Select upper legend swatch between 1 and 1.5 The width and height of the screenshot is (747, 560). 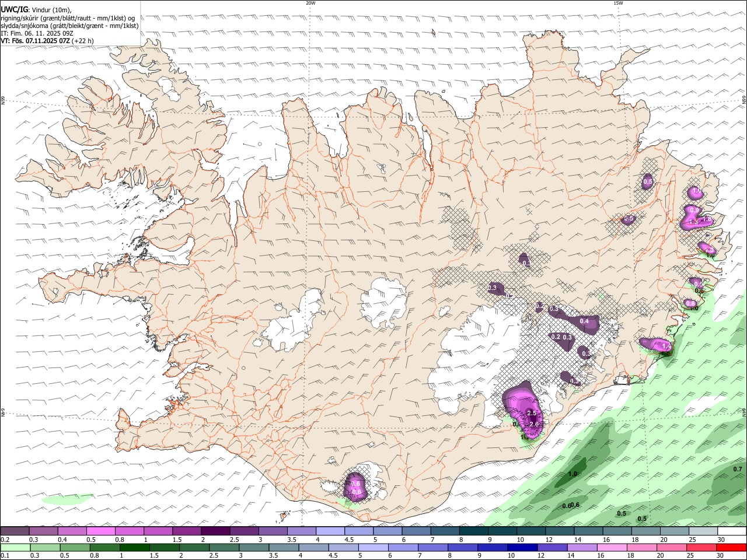pyautogui.click(x=158, y=531)
